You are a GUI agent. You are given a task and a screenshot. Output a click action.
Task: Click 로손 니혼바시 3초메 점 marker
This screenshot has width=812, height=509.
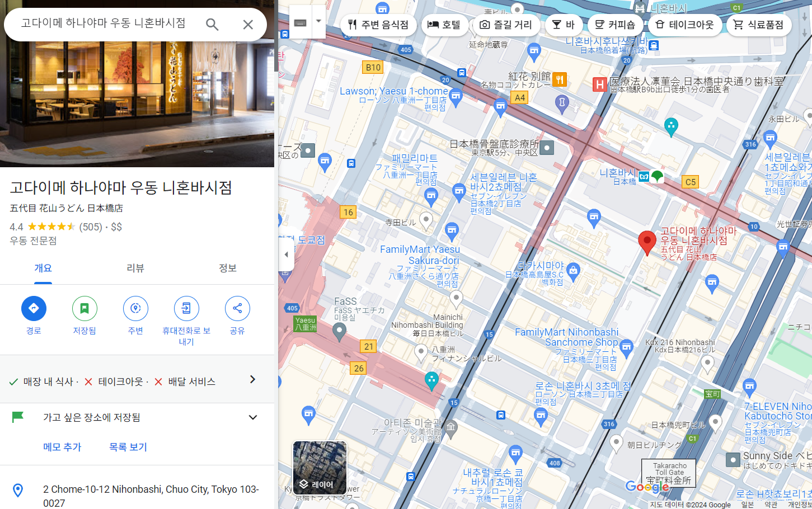[540, 416]
